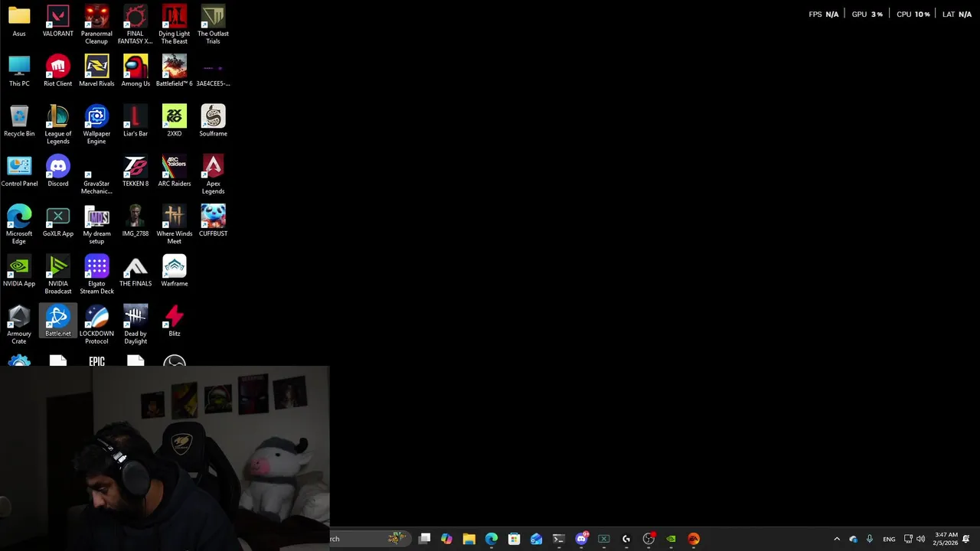980x551 pixels.
Task: Click the microphone tray icon
Action: pos(870,539)
